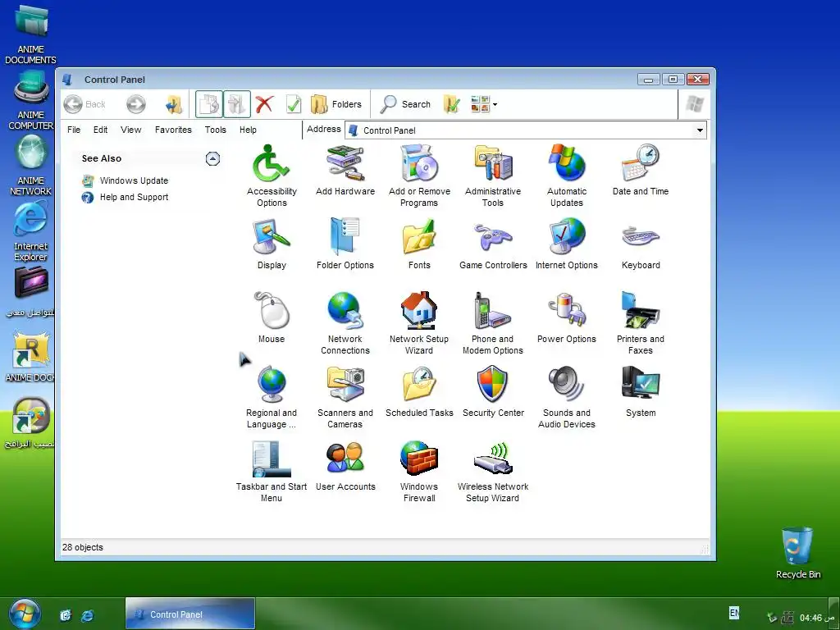Open Scanners and Cameras

tap(345, 397)
